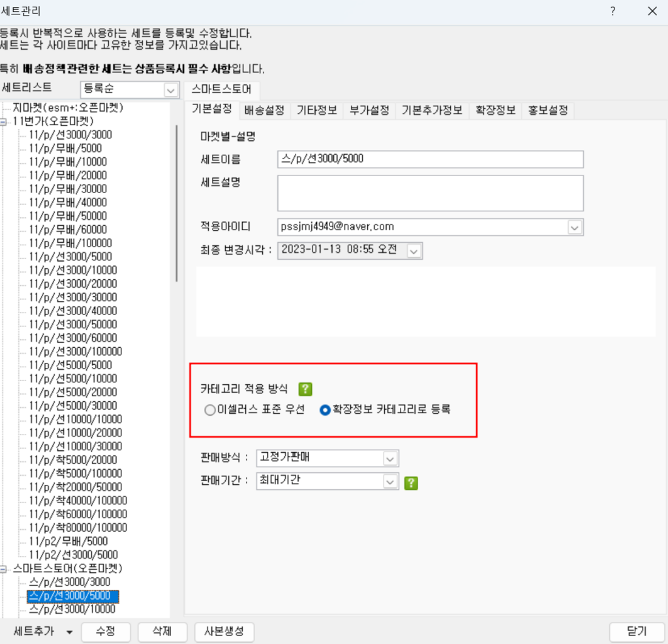Select tree item 11/p/무배/50000
The width and height of the screenshot is (668, 644).
click(68, 216)
